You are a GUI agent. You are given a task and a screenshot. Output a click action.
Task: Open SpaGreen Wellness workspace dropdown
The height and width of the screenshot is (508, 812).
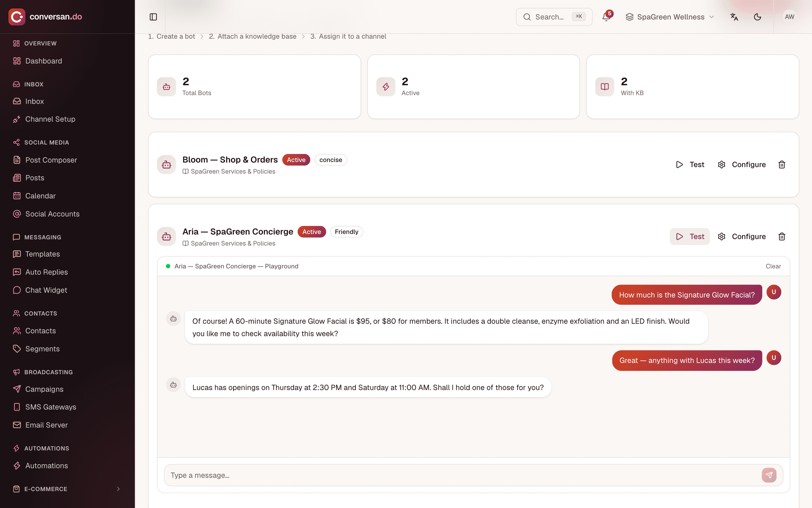pos(670,17)
